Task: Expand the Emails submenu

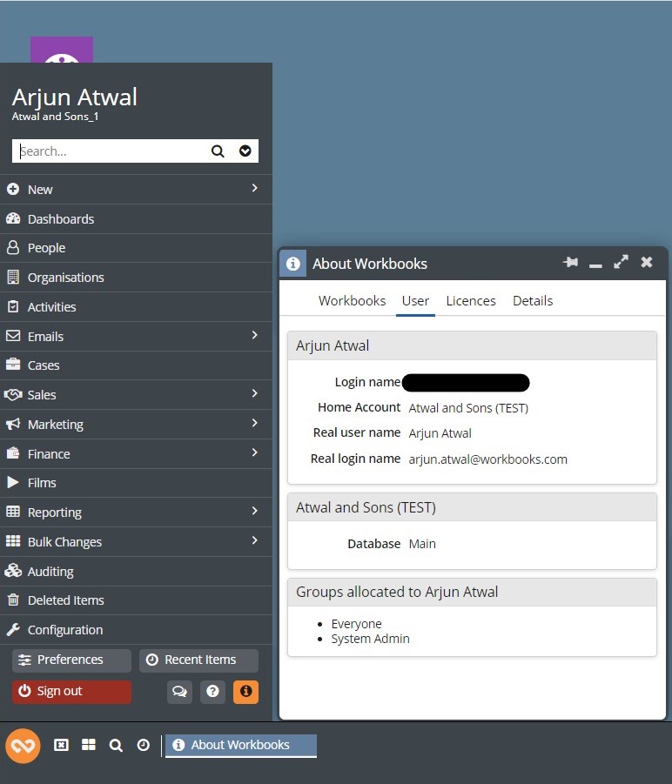Action: point(254,336)
